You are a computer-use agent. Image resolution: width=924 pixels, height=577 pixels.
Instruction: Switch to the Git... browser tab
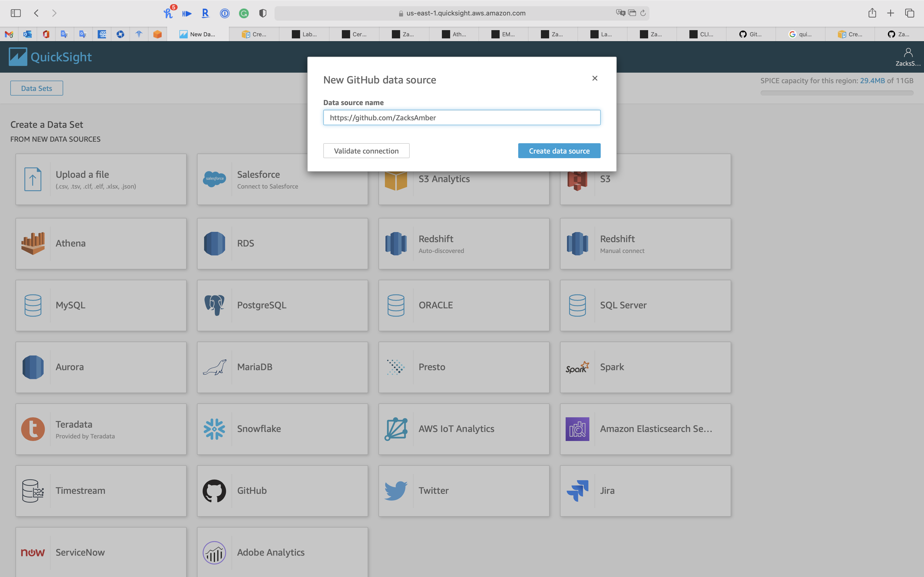[x=751, y=34]
